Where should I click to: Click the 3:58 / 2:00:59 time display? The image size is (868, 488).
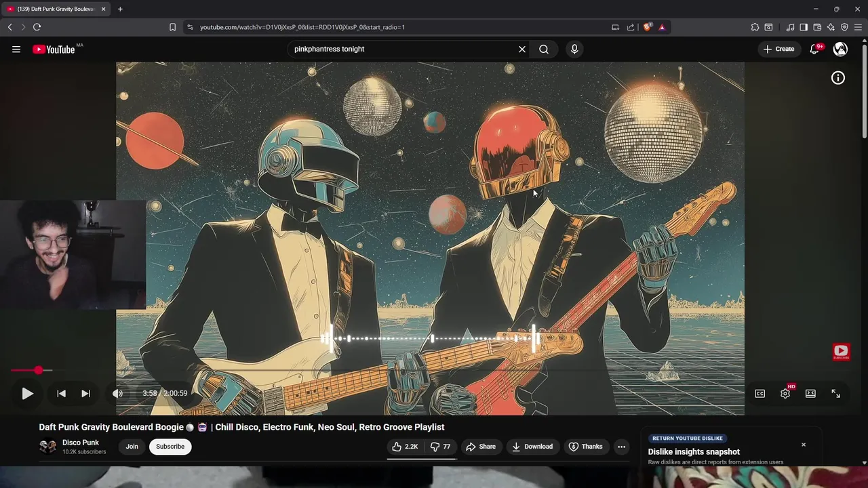coord(165,393)
